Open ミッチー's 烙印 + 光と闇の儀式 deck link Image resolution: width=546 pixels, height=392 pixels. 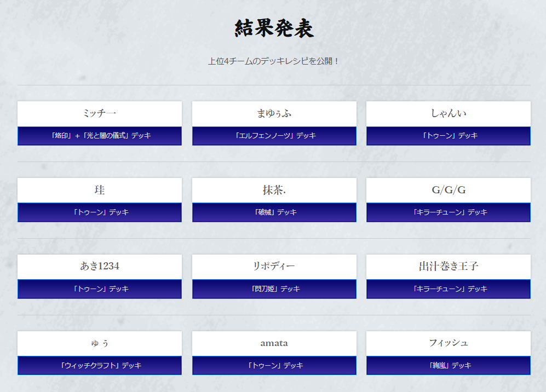pyautogui.click(x=100, y=136)
